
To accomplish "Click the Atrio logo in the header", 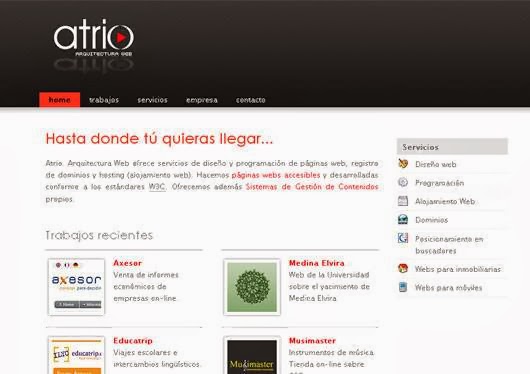I will [94, 38].
